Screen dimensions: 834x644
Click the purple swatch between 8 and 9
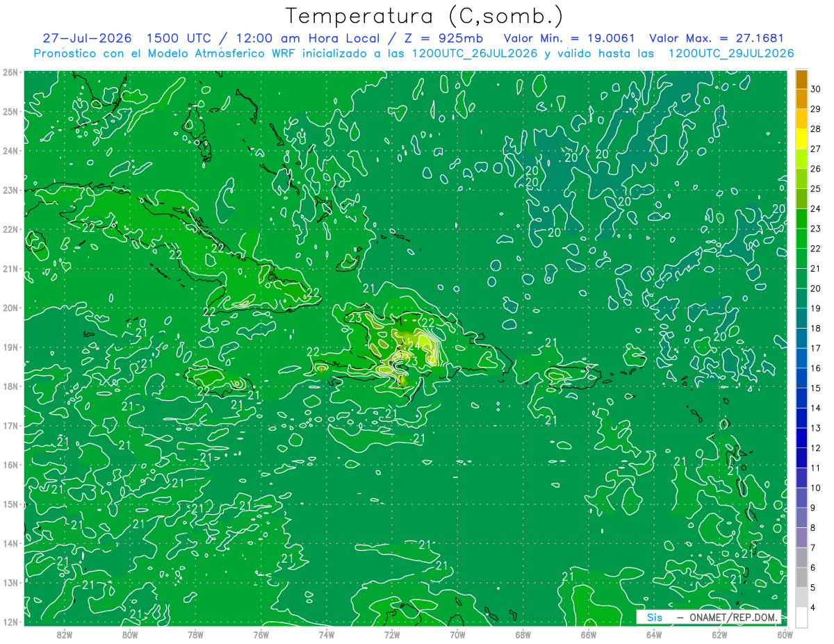click(x=801, y=519)
